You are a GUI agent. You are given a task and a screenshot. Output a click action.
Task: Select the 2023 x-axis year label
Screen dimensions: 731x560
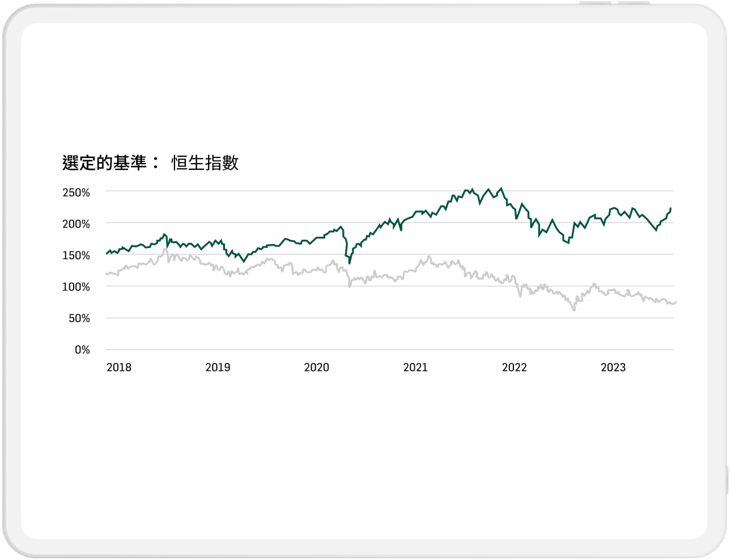click(x=613, y=367)
